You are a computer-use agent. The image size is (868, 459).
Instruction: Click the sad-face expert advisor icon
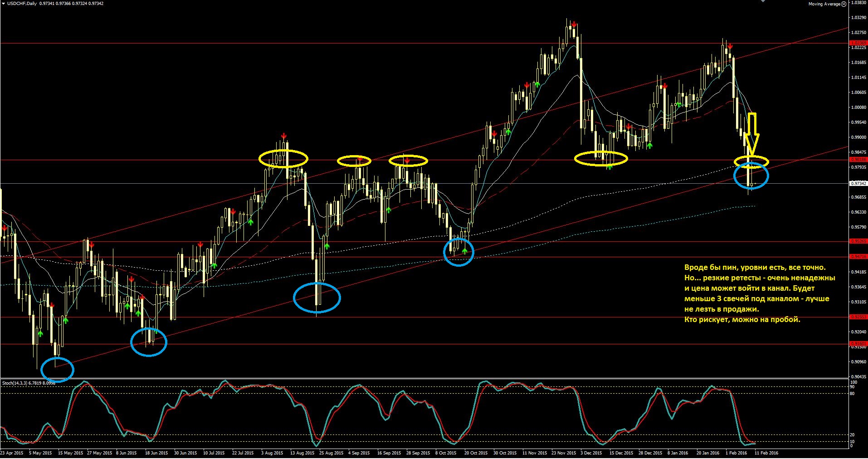pyautogui.click(x=844, y=4)
